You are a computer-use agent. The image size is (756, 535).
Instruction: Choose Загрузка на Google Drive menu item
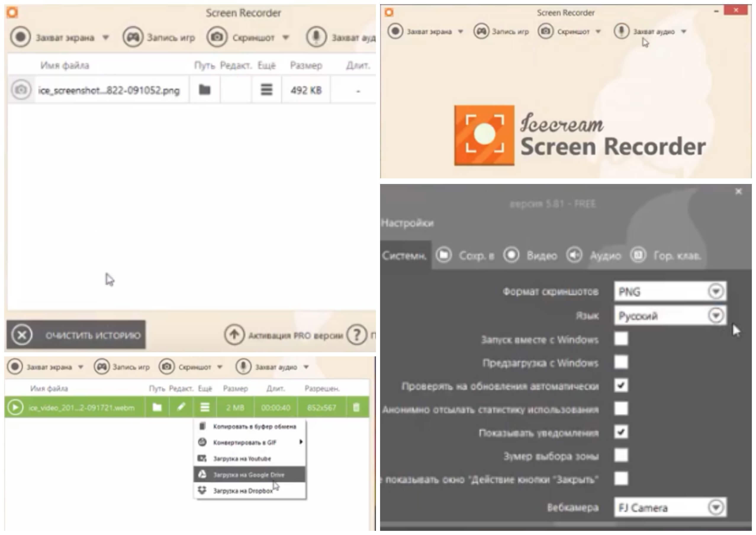click(x=250, y=475)
